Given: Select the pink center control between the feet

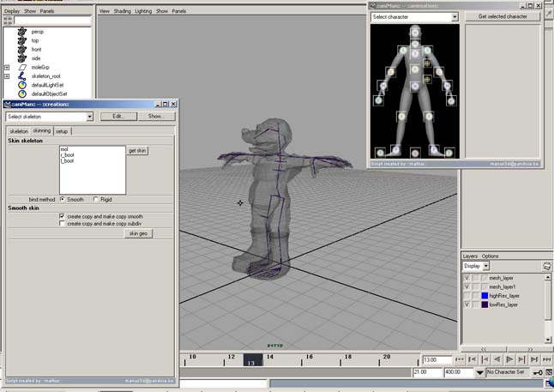Looking at the screenshot, I should coord(415,153).
